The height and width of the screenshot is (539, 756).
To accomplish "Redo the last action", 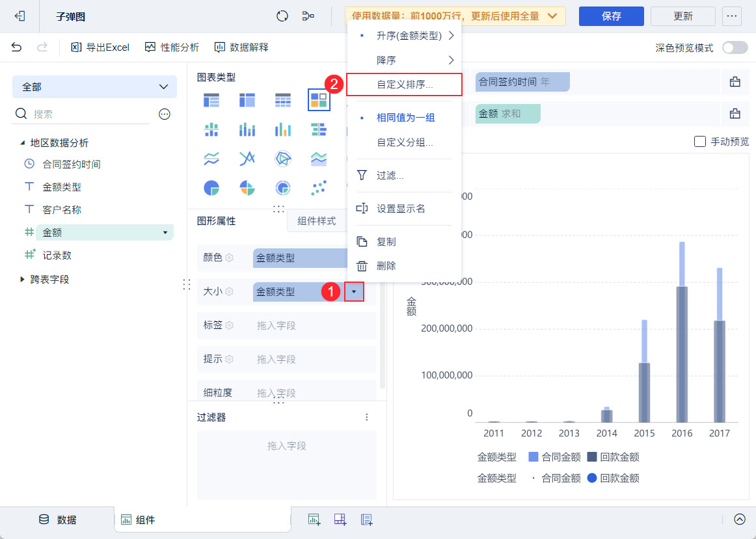I will coord(42,47).
